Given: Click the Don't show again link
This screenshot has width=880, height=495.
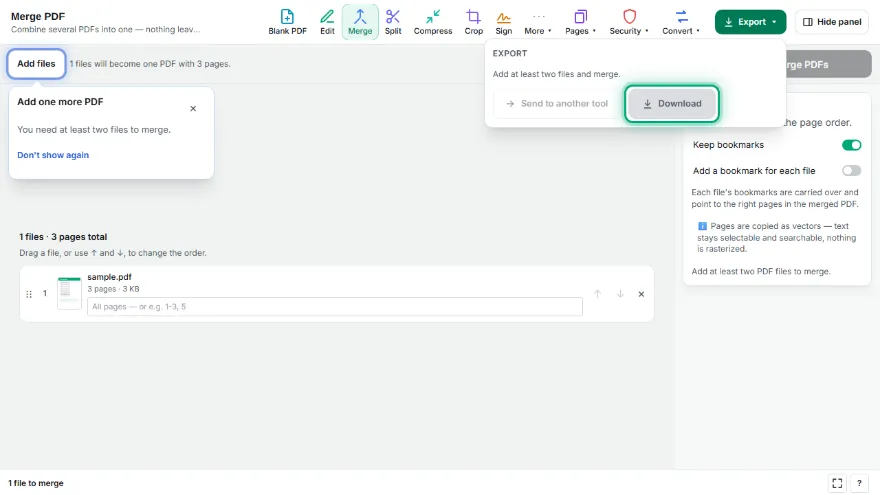Looking at the screenshot, I should point(53,155).
